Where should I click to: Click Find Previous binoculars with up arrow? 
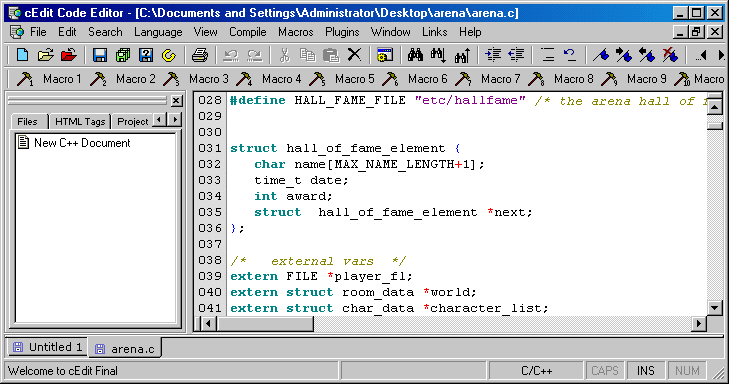pos(462,55)
